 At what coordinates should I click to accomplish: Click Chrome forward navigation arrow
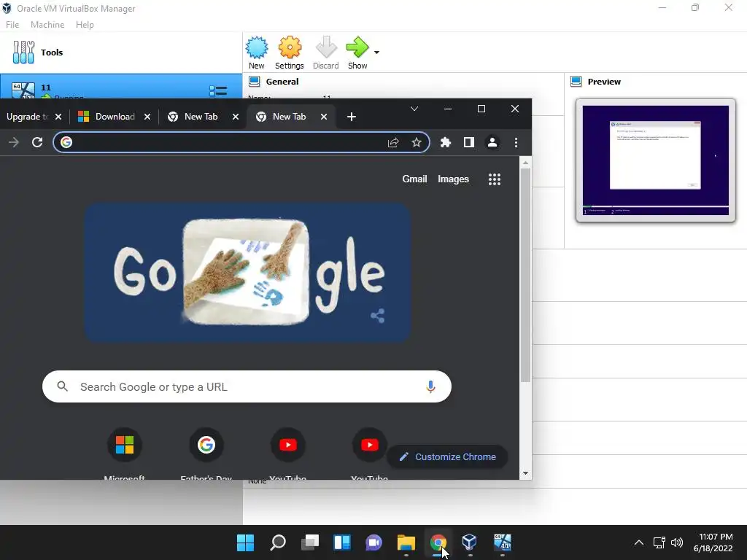pos(14,142)
